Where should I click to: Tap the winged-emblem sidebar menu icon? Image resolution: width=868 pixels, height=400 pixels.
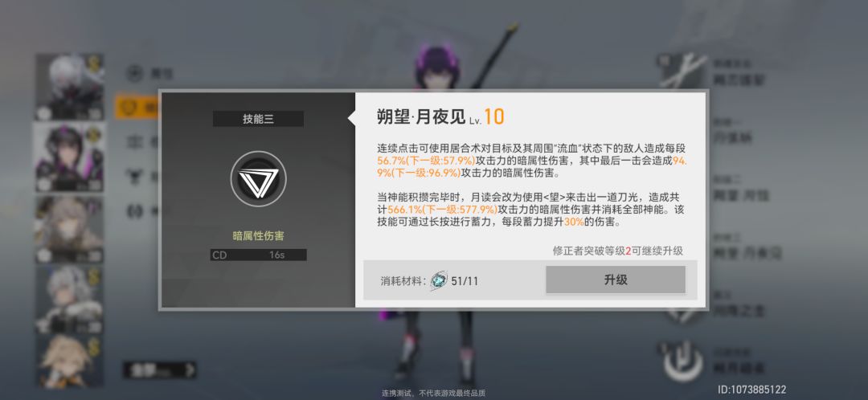click(x=134, y=176)
